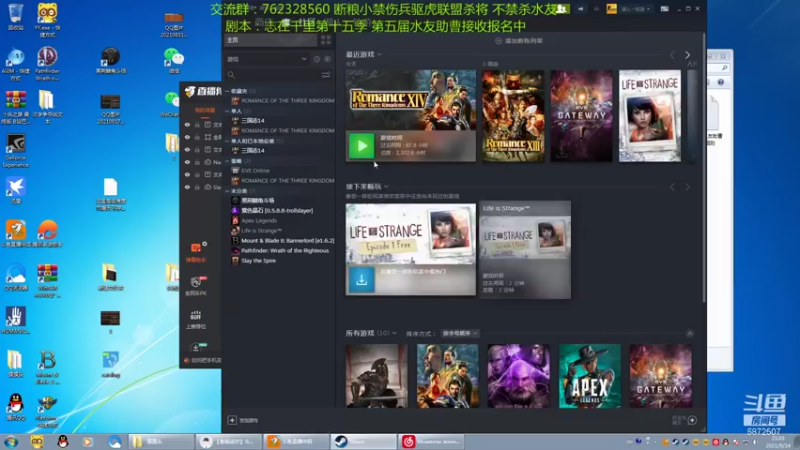Image resolution: width=800 pixels, height=450 pixels.
Task: Select the GeForce Experience desktop icon
Action: point(16,150)
